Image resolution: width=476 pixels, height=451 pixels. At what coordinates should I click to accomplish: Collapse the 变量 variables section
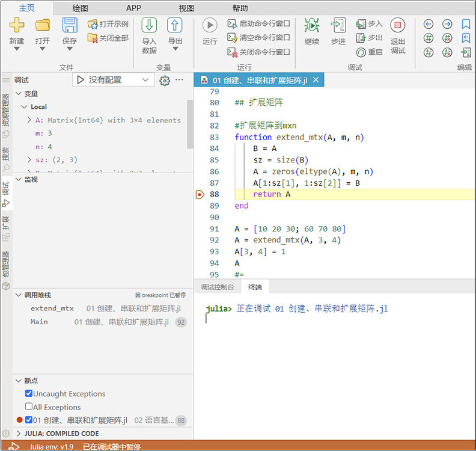(x=19, y=94)
